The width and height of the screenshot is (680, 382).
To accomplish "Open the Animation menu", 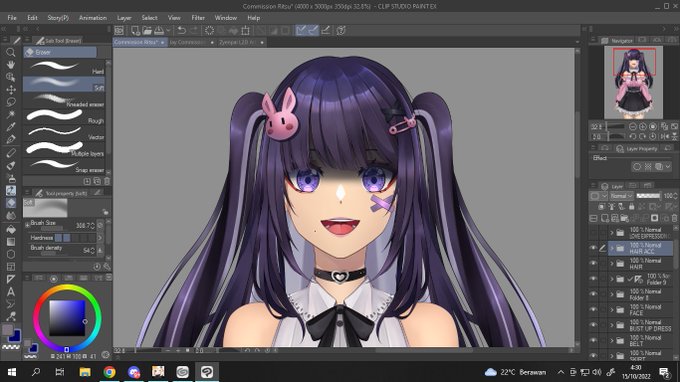I will [92, 18].
